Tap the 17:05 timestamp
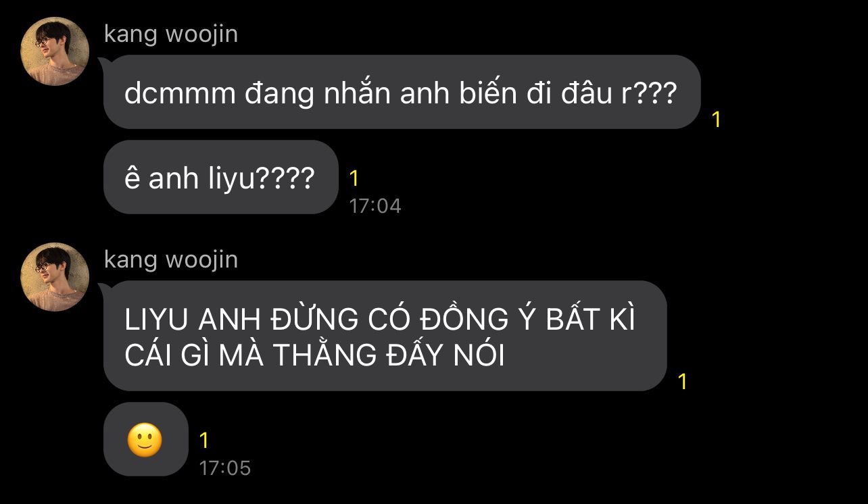 tap(225, 468)
